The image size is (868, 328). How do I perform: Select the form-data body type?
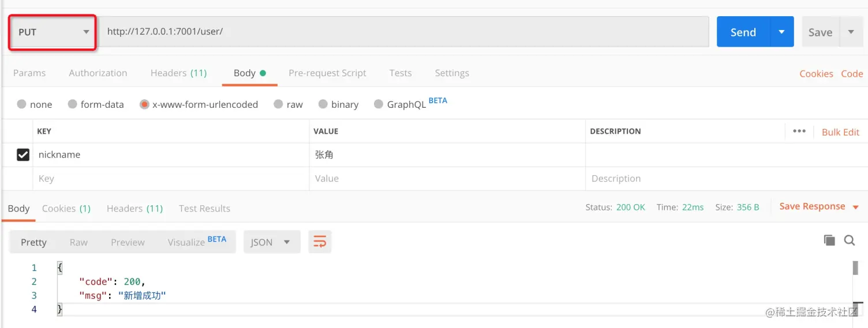click(96, 104)
